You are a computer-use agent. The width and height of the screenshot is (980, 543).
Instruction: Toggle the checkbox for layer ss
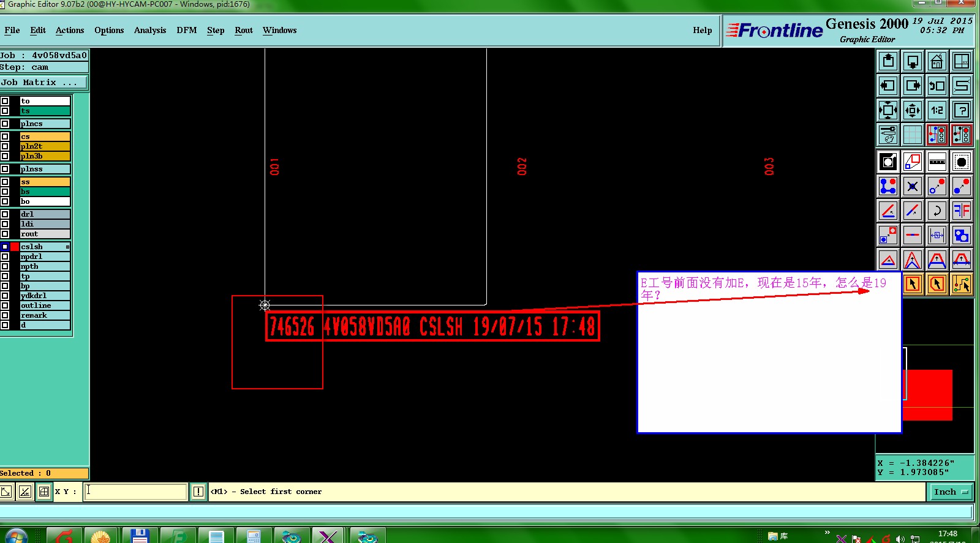pyautogui.click(x=5, y=182)
